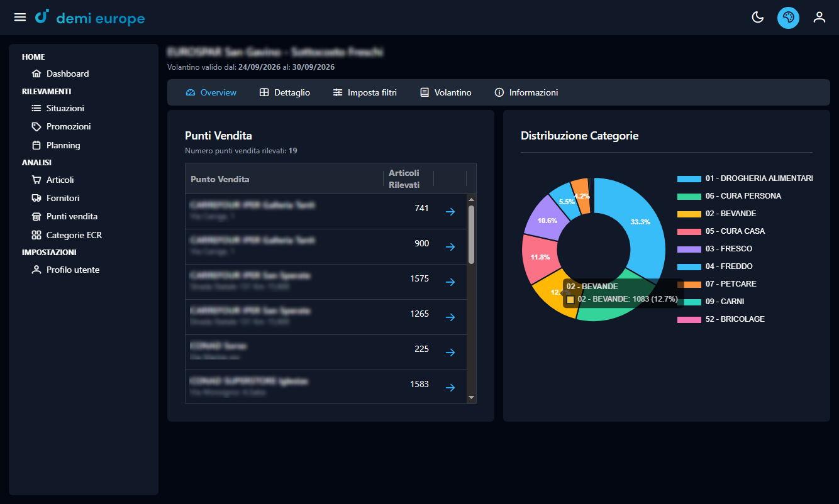Open Fornitori in the sidebar
This screenshot has height=504, width=839.
[55, 198]
